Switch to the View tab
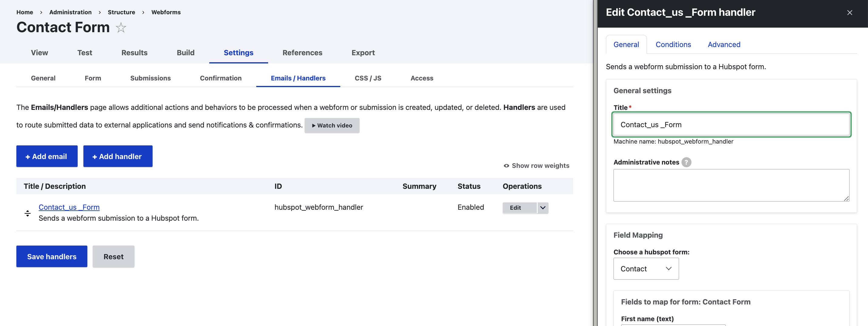The image size is (868, 326). (x=39, y=53)
